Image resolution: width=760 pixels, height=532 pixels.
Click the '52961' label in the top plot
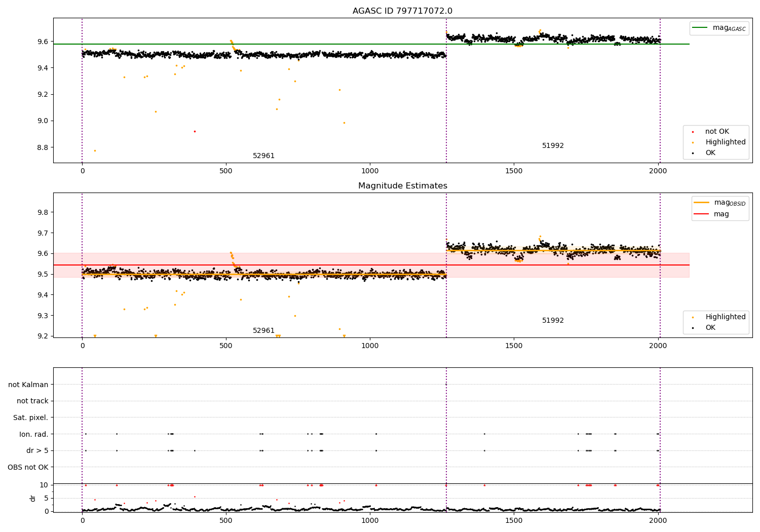pos(263,156)
